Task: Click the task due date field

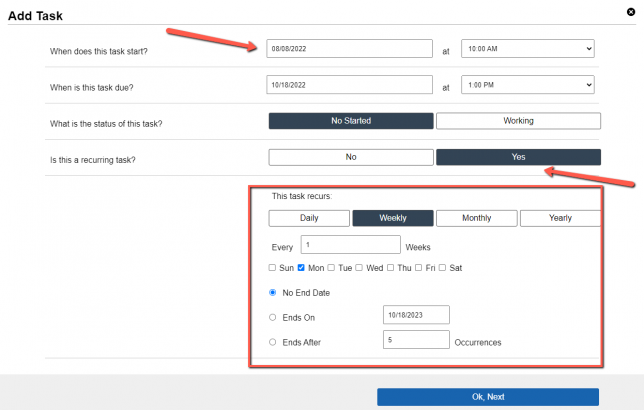Action: (x=350, y=85)
